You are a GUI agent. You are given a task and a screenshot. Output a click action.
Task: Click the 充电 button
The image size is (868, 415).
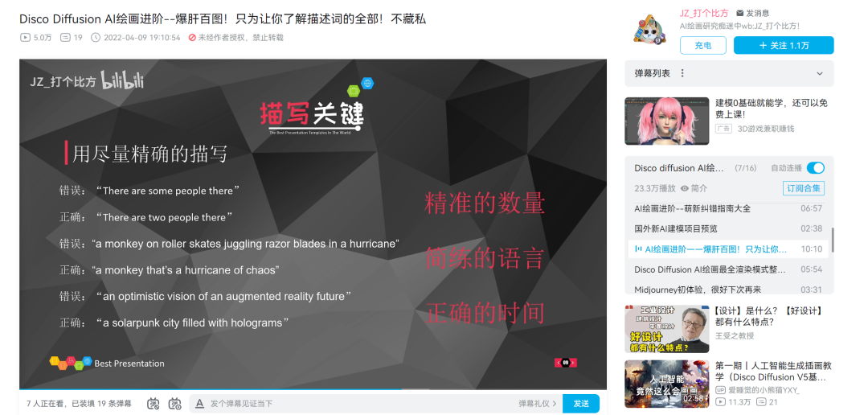703,46
